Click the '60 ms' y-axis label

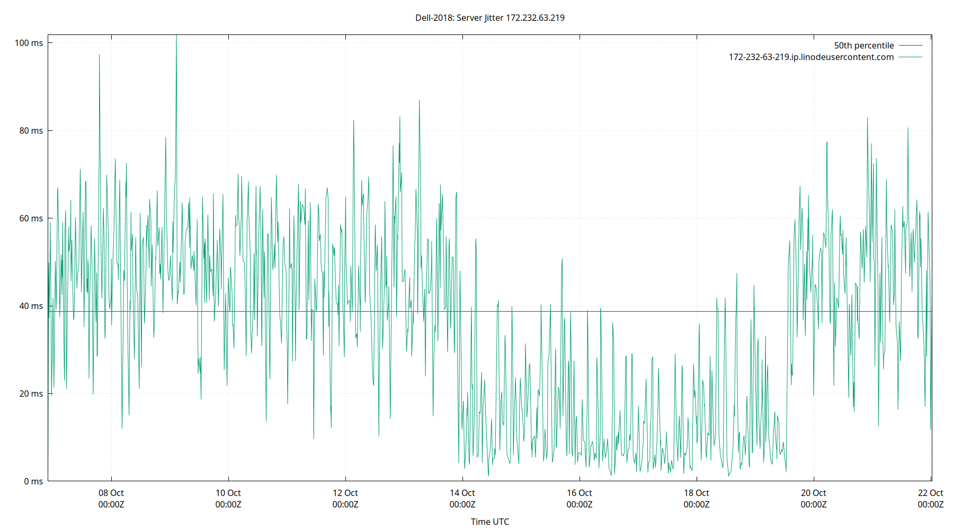point(31,218)
